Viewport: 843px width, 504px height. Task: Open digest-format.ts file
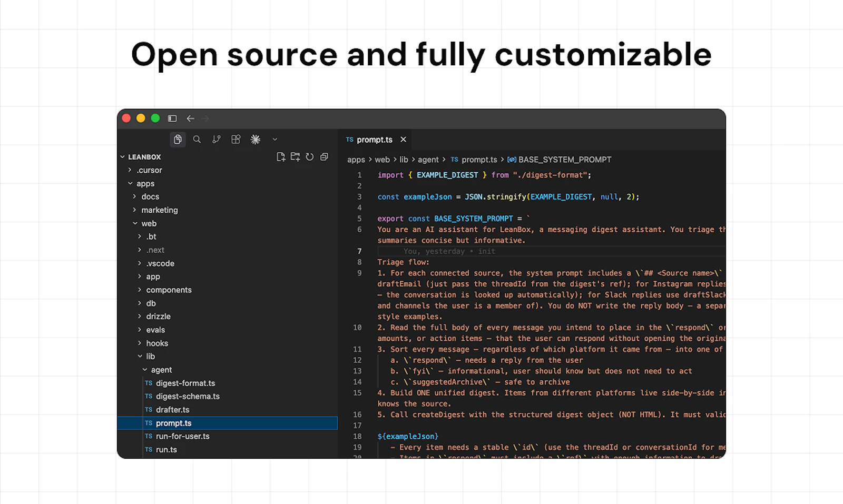185,383
